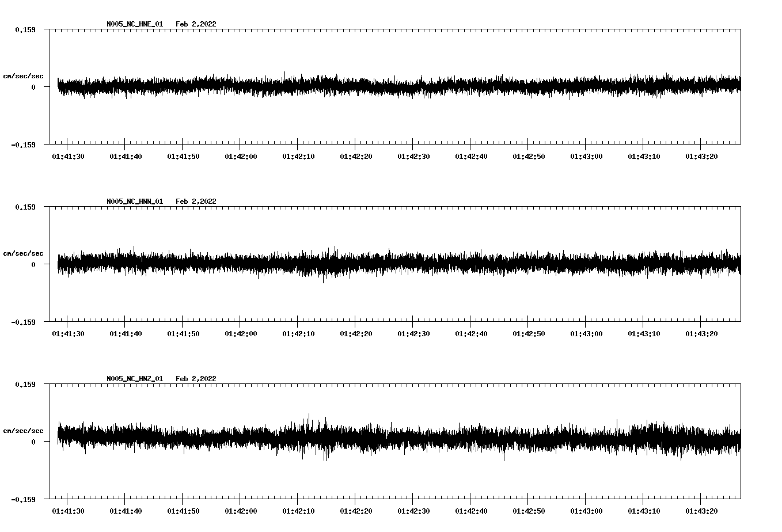
Task: Click the N005_NC_HNN_01 channel title
Action: click(x=135, y=202)
